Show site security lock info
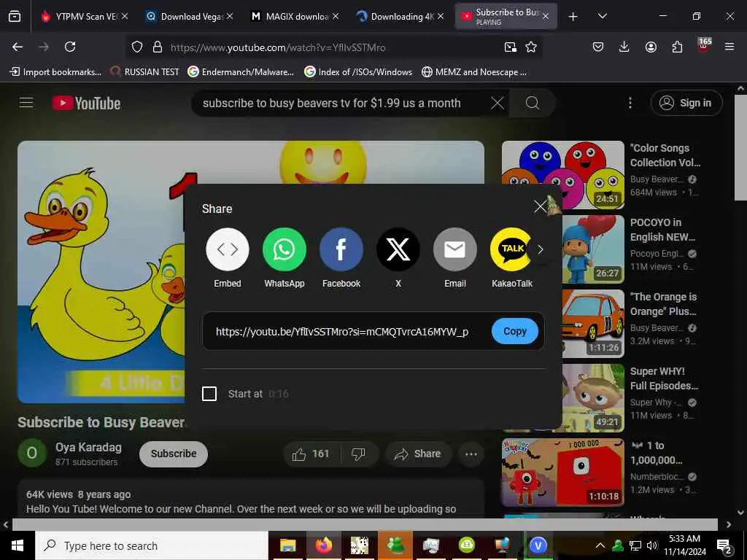The image size is (747, 560). click(x=158, y=47)
